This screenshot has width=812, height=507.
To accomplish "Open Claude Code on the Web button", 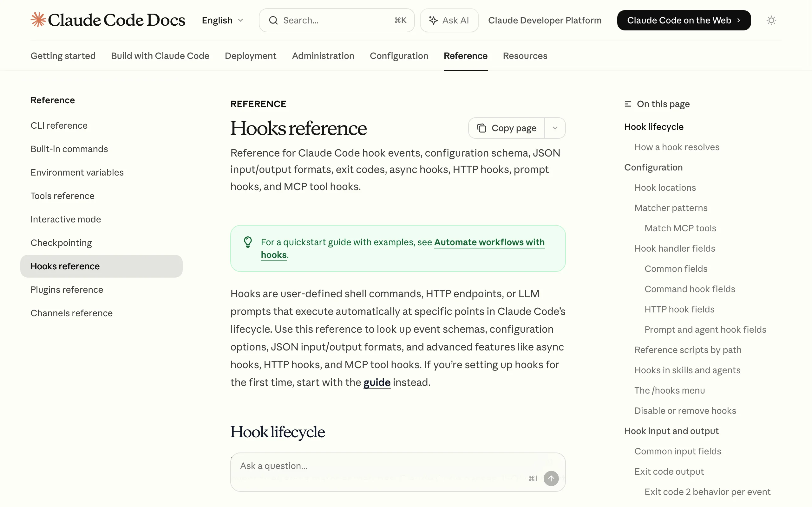I will click(684, 21).
